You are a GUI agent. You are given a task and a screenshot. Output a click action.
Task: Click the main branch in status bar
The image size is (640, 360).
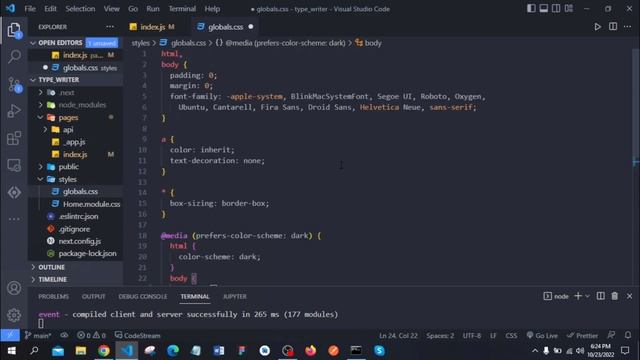click(38, 336)
